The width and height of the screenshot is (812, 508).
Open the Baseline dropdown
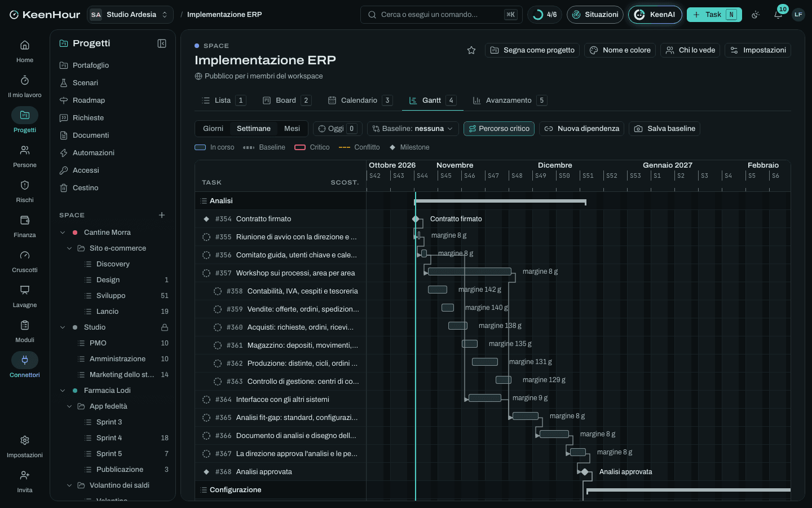pos(413,129)
